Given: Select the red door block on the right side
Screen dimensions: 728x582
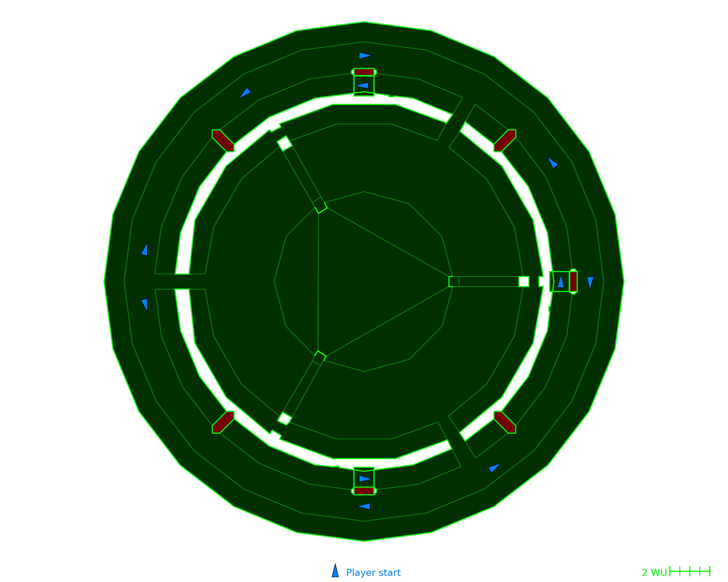Looking at the screenshot, I should pyautogui.click(x=573, y=282).
